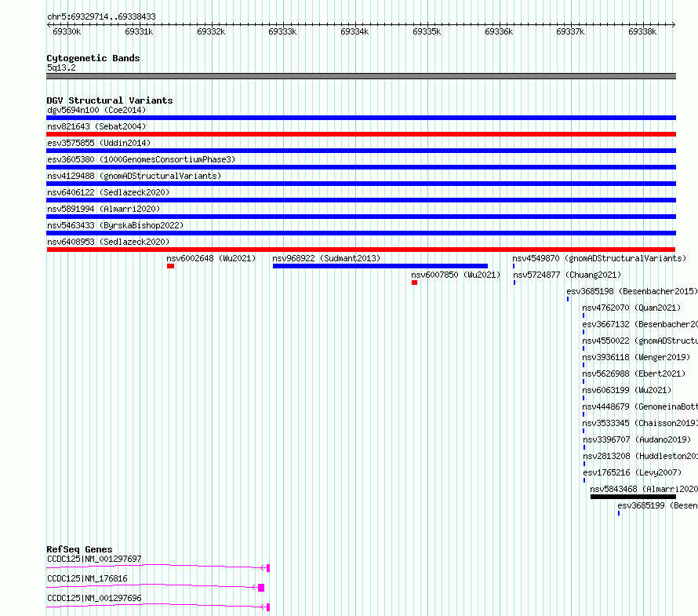Click the 69330k ruler tick label

pos(67,31)
